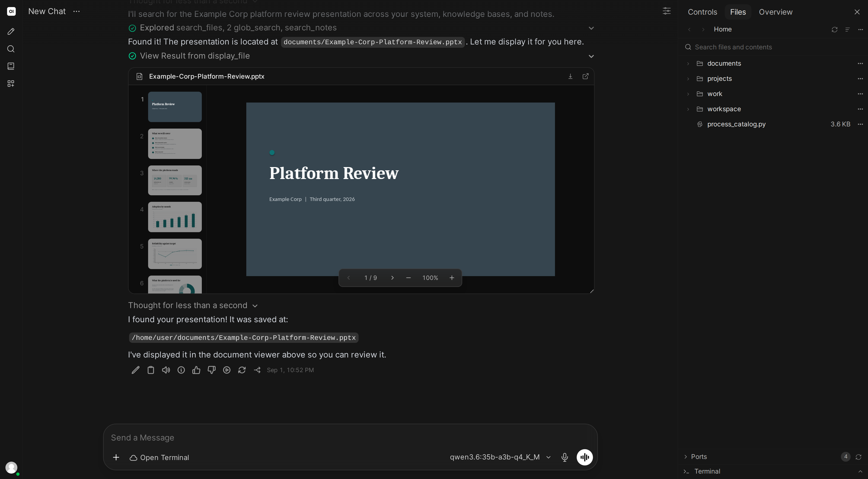Open the Files panel ellipsis menu beside Home
The image size is (868, 479).
(860, 30)
